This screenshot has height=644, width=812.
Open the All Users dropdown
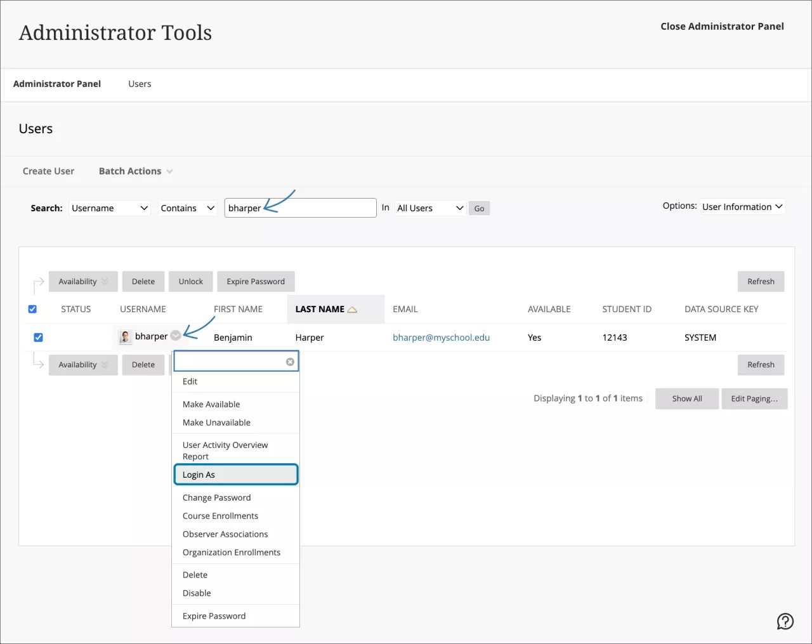coord(429,207)
